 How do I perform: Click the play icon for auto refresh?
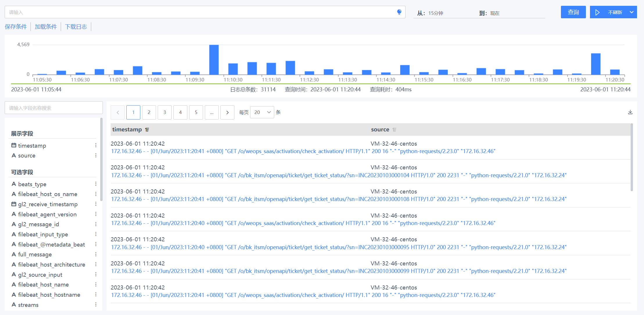click(x=597, y=12)
